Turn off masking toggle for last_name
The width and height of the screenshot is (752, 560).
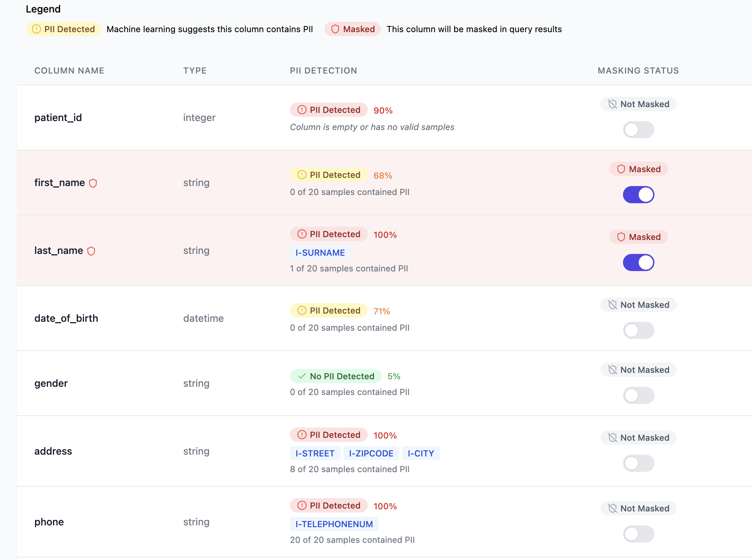tap(638, 262)
